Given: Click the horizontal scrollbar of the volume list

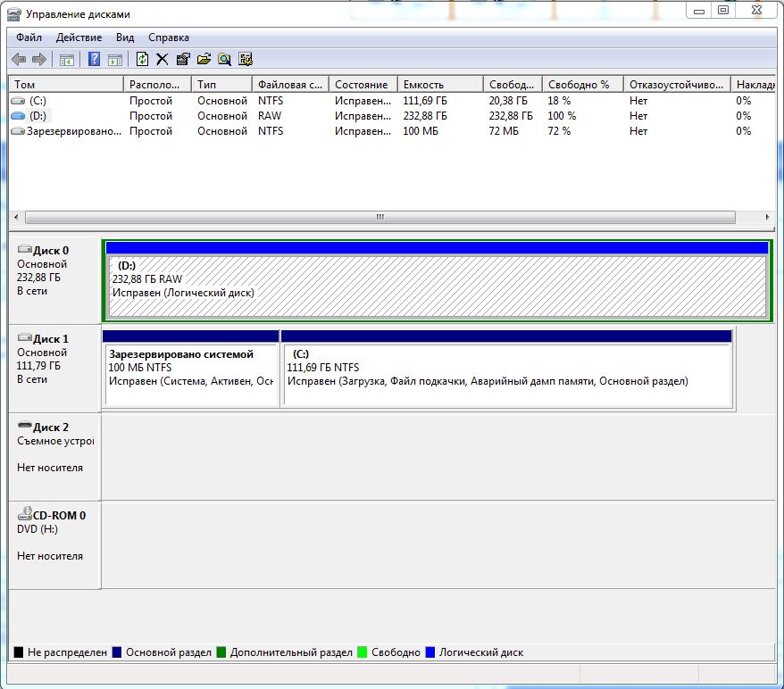Looking at the screenshot, I should (x=379, y=217).
